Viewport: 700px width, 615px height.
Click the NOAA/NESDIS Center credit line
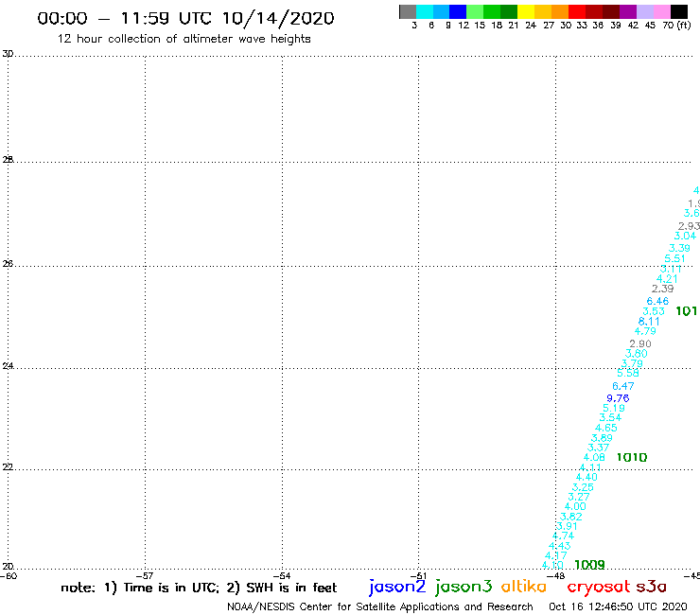coord(380,607)
